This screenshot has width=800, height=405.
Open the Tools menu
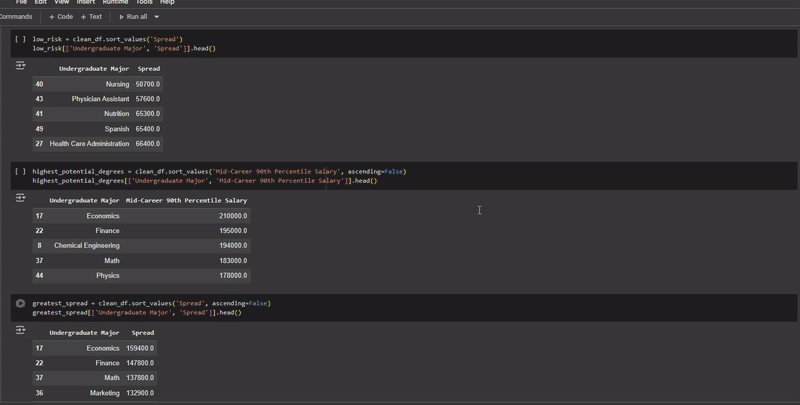tap(144, 2)
